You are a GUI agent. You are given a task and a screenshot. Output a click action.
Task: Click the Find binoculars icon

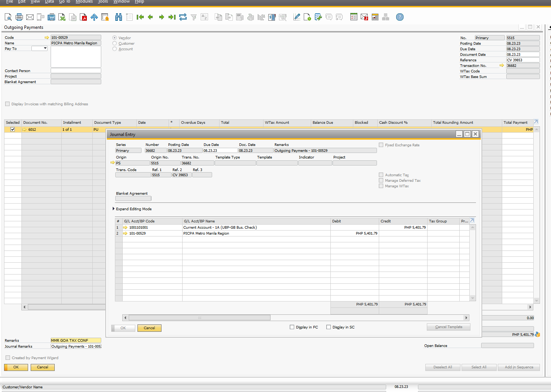[119, 17]
